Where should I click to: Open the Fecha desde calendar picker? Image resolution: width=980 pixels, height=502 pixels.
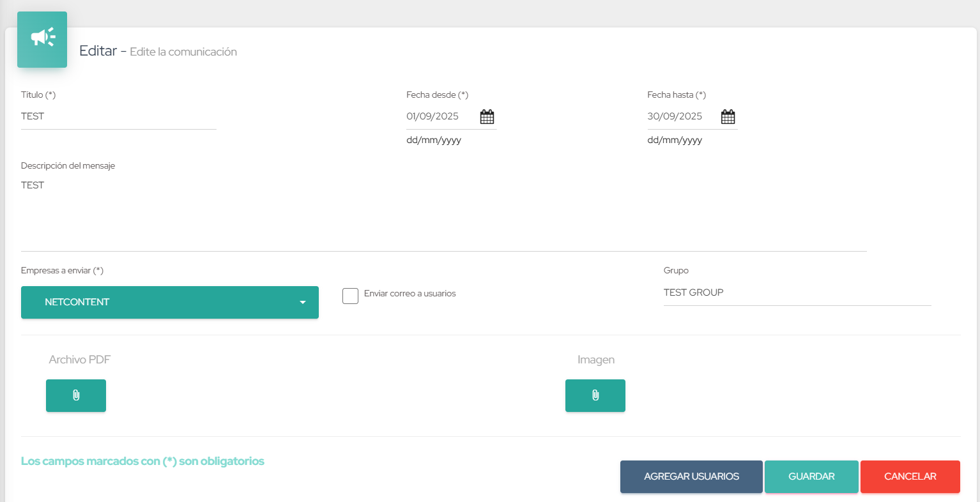pos(487,117)
